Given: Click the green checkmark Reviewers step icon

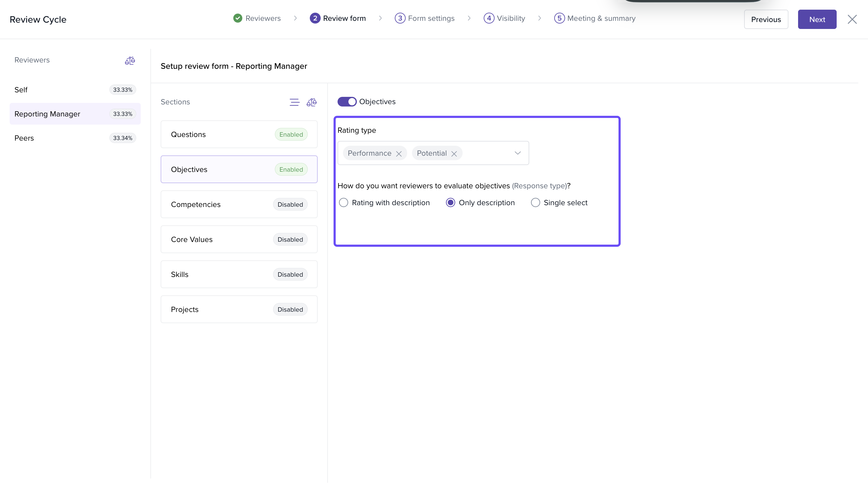Looking at the screenshot, I should point(237,18).
